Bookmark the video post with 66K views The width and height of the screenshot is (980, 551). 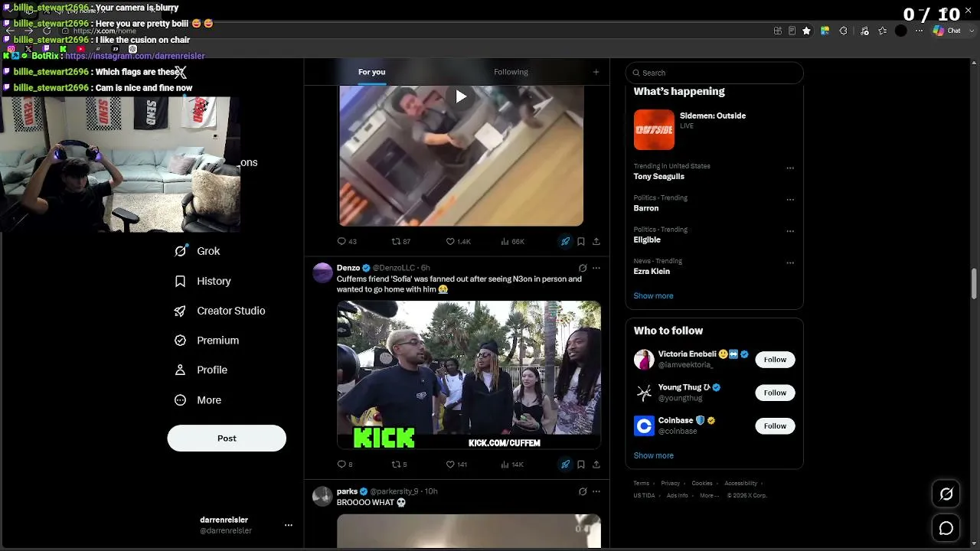pyautogui.click(x=581, y=241)
